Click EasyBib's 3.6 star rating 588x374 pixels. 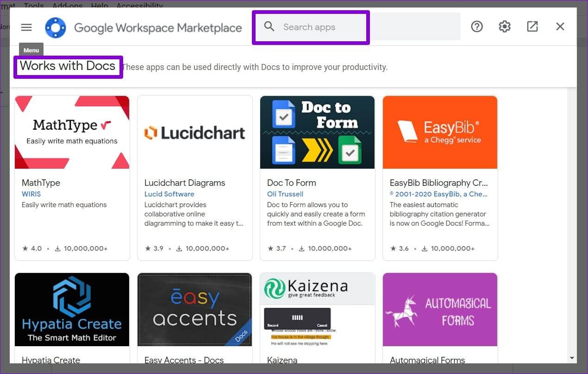point(400,248)
